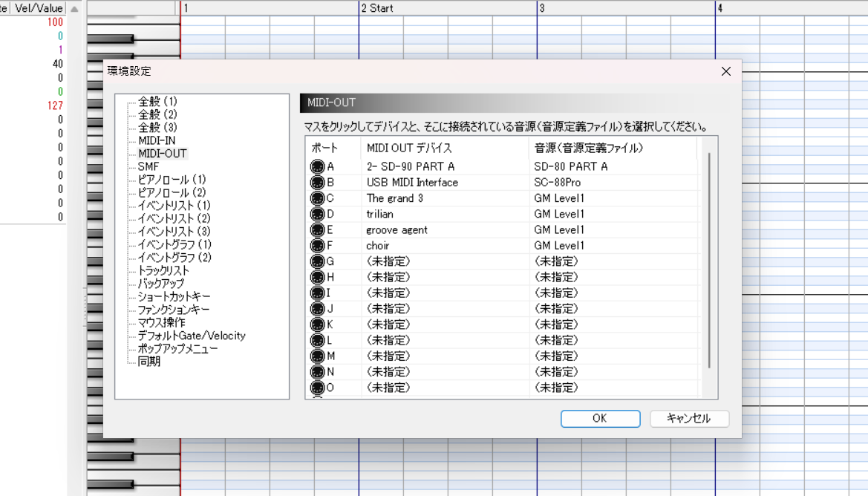The height and width of the screenshot is (496, 868).
Task: Click the unassigned sound source cell for port H
Action: coord(614,278)
